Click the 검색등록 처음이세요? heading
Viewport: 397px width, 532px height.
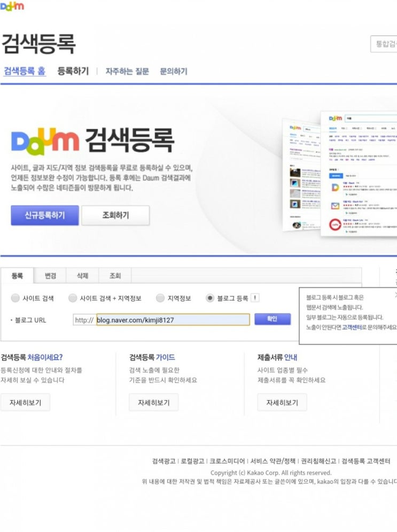pos(32,357)
